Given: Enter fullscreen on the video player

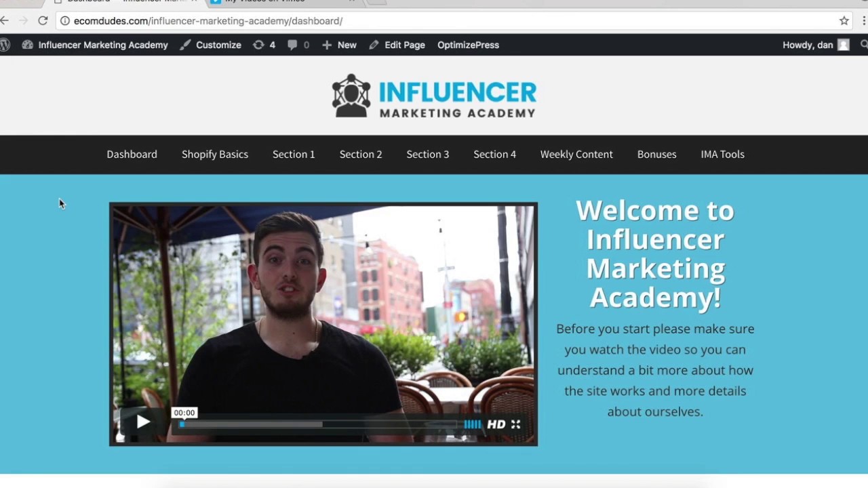Looking at the screenshot, I should click(x=515, y=424).
